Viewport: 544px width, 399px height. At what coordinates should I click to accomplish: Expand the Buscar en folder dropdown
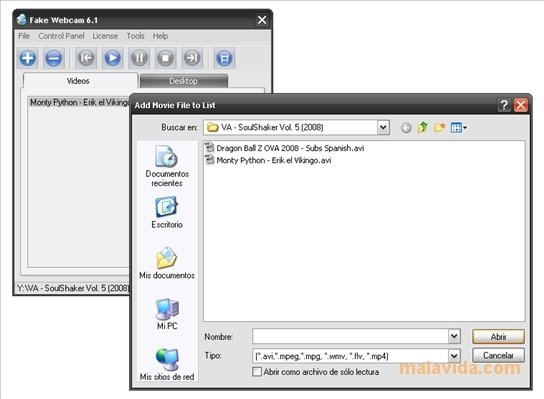click(383, 127)
